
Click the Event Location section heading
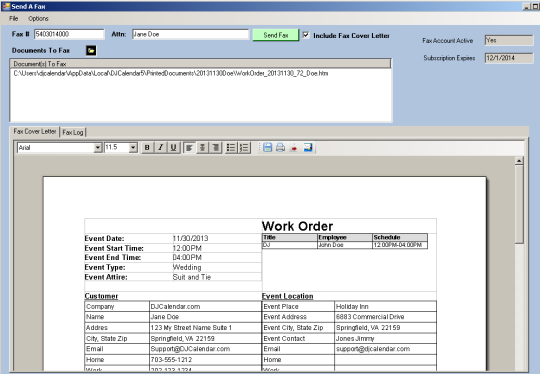[288, 296]
